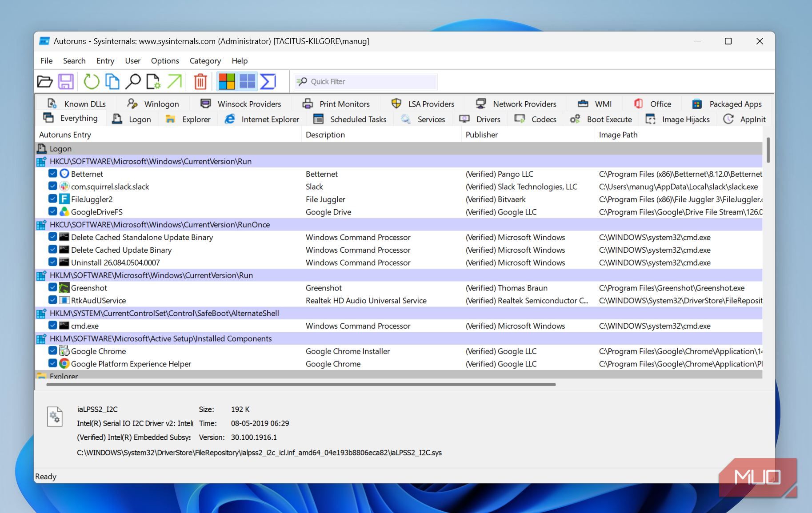Click the FileJuggler2 F icon
Image resolution: width=812 pixels, height=513 pixels.
(x=64, y=199)
